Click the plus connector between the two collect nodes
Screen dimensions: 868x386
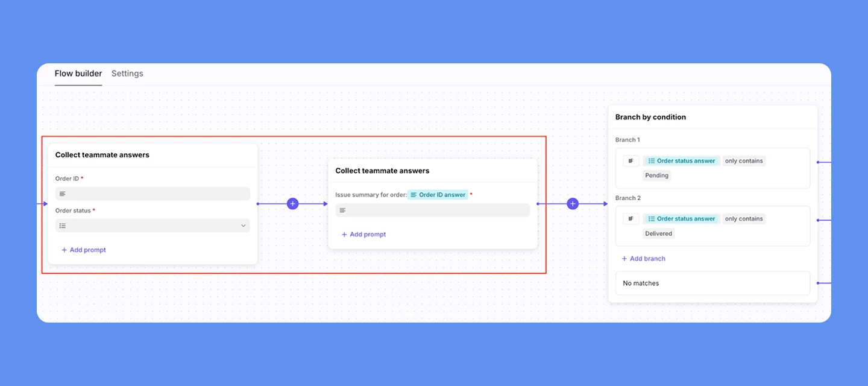coord(292,203)
